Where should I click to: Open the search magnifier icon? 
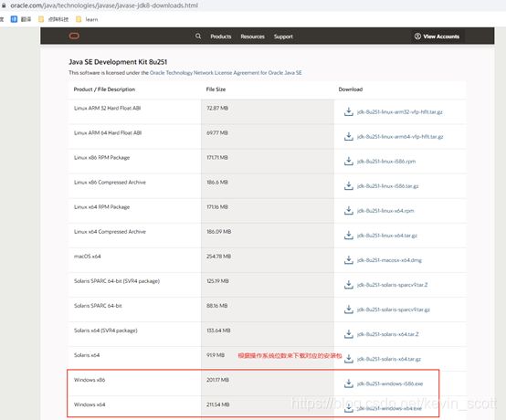point(198,37)
